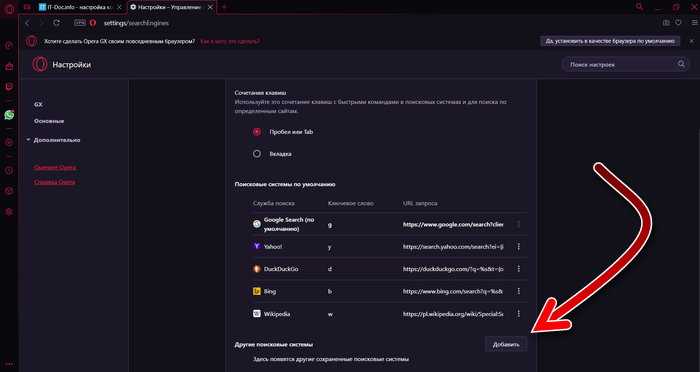Image resolution: width=700 pixels, height=372 pixels.
Task: Open WhatsApp in the sidebar
Action: [x=9, y=115]
